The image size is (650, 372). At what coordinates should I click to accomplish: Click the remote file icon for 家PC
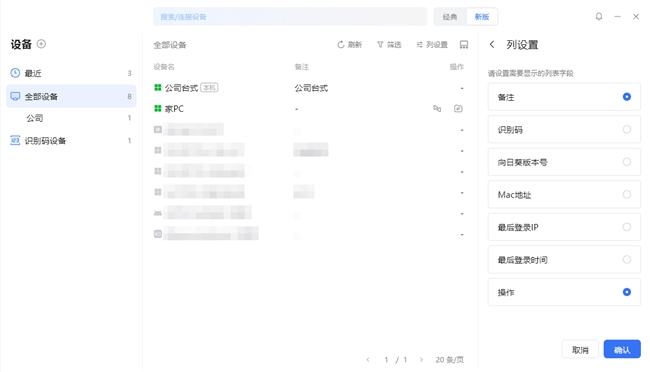click(x=458, y=109)
